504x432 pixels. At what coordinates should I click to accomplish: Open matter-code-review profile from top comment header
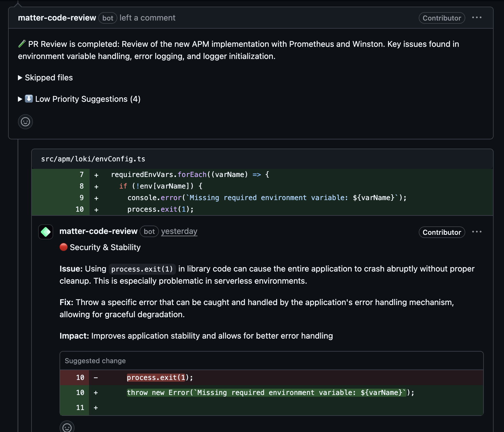[x=57, y=18]
